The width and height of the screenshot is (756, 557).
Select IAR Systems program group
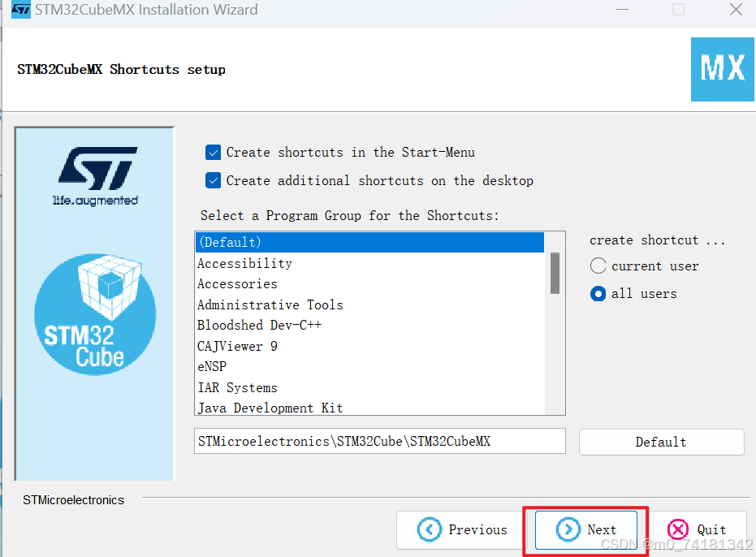tap(369, 388)
